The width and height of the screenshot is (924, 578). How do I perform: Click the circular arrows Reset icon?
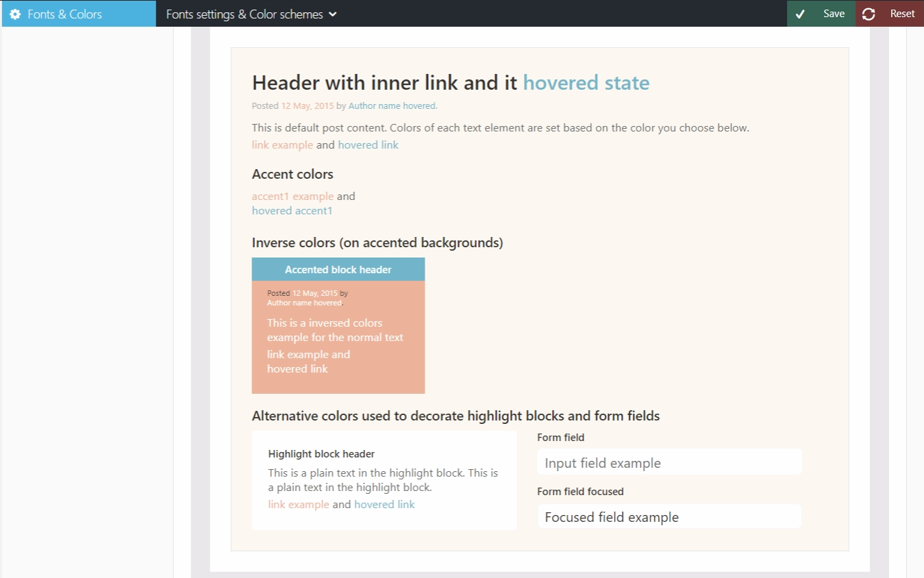tap(869, 14)
